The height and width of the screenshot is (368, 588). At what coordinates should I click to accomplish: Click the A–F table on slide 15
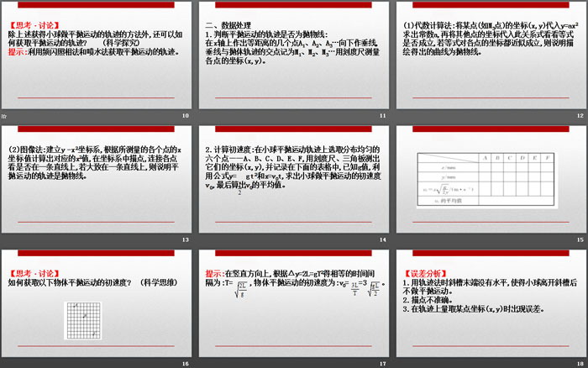tap(486, 179)
